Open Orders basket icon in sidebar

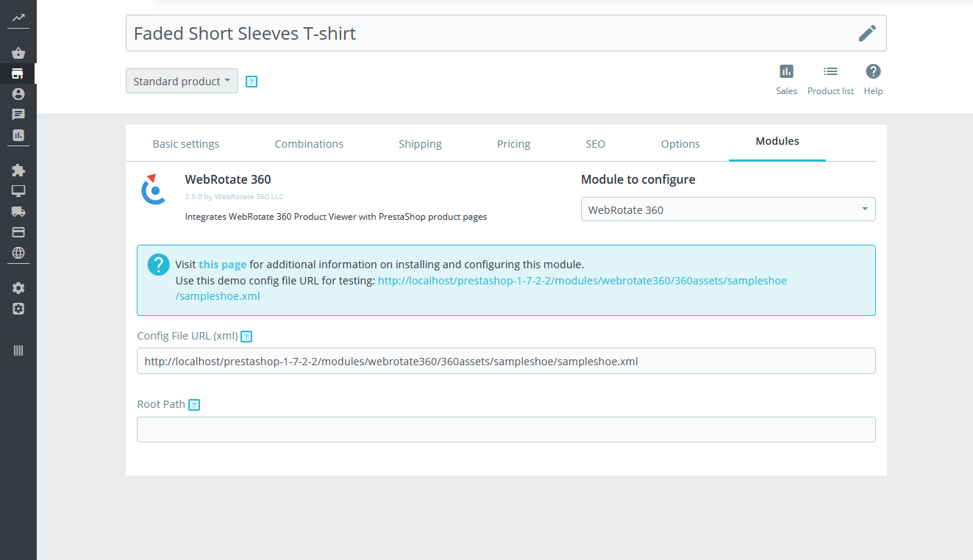click(x=18, y=53)
